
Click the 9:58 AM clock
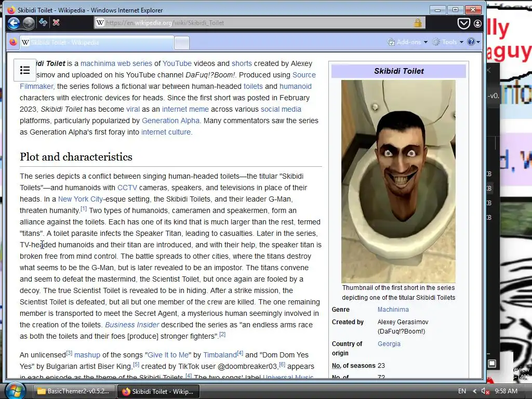(x=506, y=391)
